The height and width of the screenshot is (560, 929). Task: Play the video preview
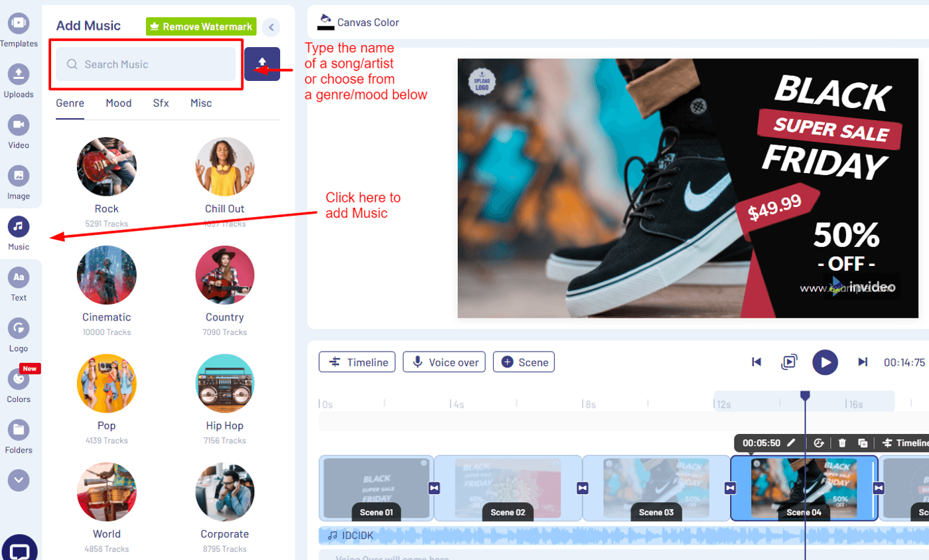click(825, 362)
